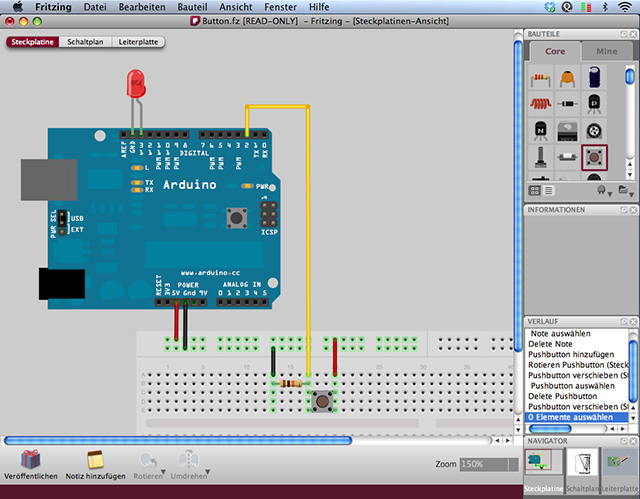Select the resistor part in Bauteile
Image resolution: width=640 pixels, height=499 pixels.
click(540, 78)
